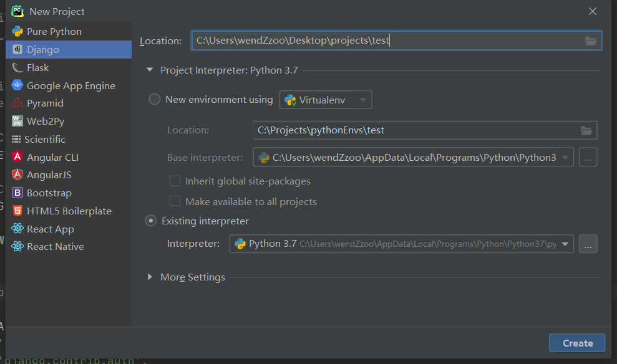Toggle Make available to all projects
Screen dimensions: 617x364
pyautogui.click(x=175, y=201)
